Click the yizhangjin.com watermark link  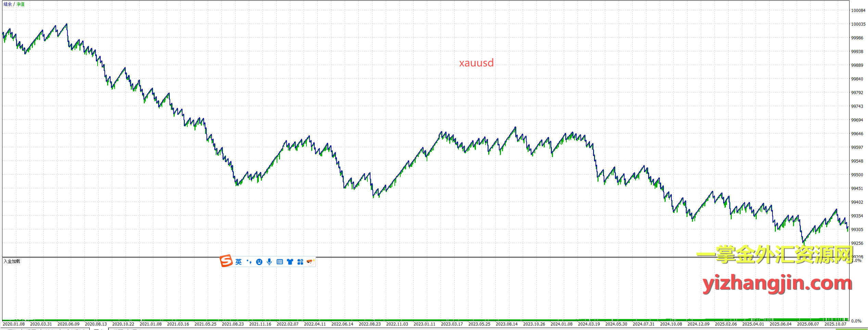coord(777,284)
